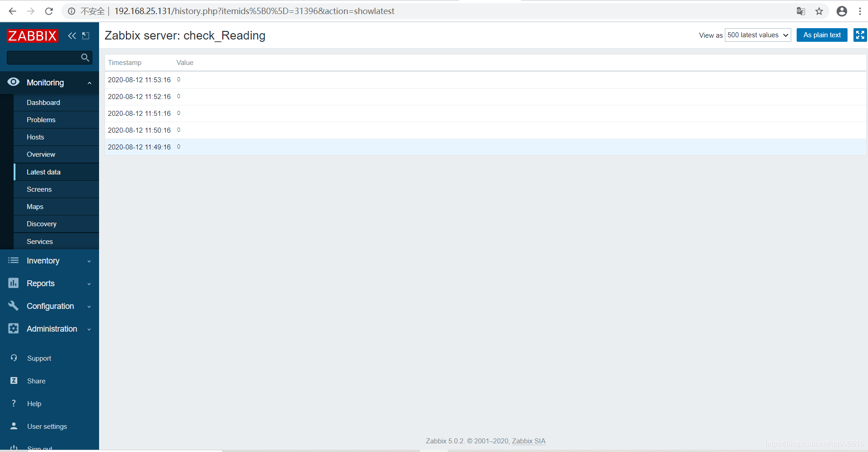Collapse the sidebar with double-arrow icon
868x452 pixels.
(72, 35)
